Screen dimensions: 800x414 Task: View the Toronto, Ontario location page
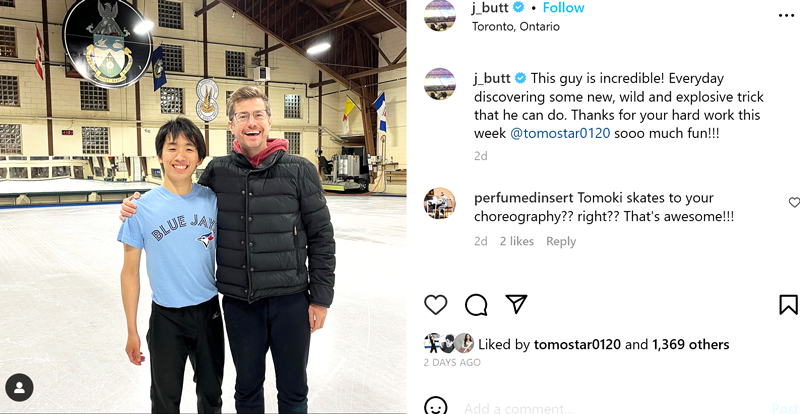[x=516, y=27]
